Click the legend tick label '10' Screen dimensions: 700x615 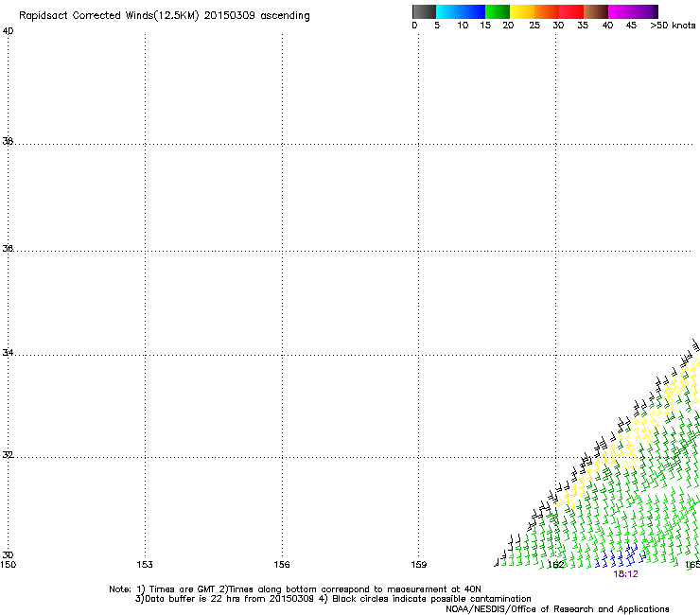[463, 26]
